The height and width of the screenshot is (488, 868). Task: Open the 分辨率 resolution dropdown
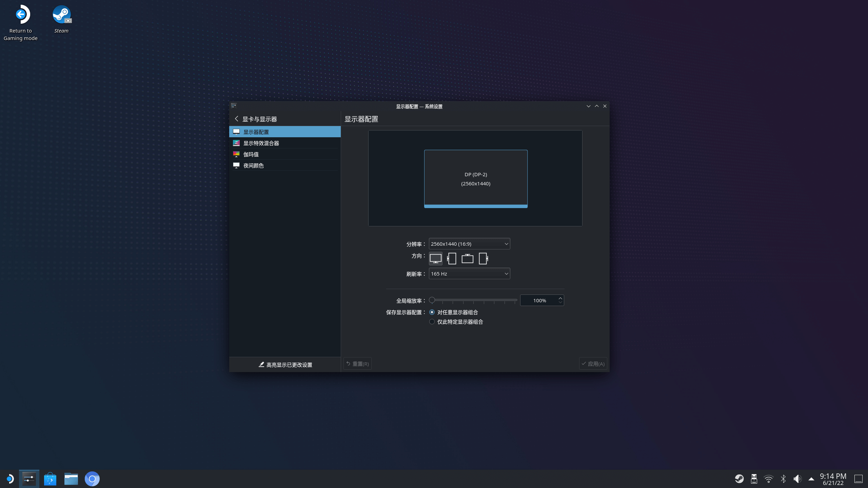(x=469, y=244)
